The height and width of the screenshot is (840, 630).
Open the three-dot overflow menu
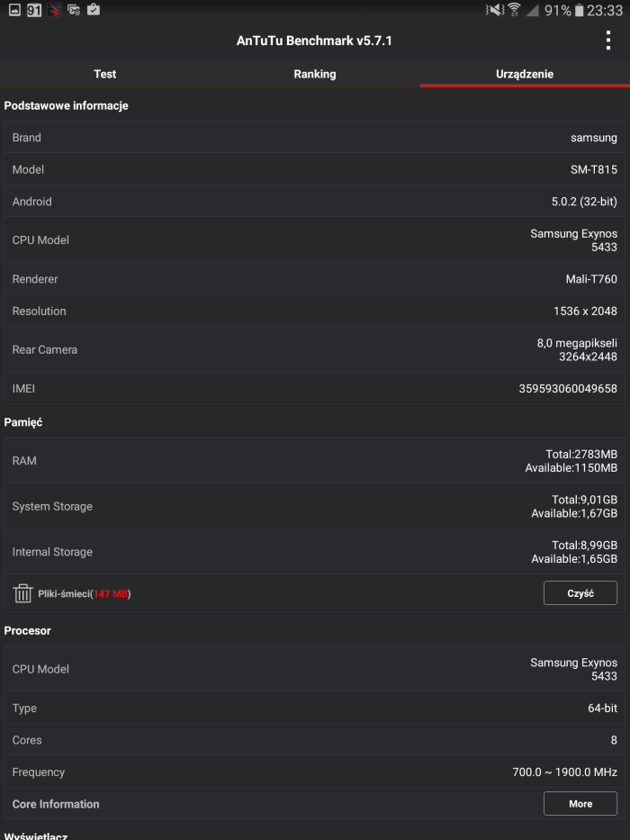(x=607, y=41)
